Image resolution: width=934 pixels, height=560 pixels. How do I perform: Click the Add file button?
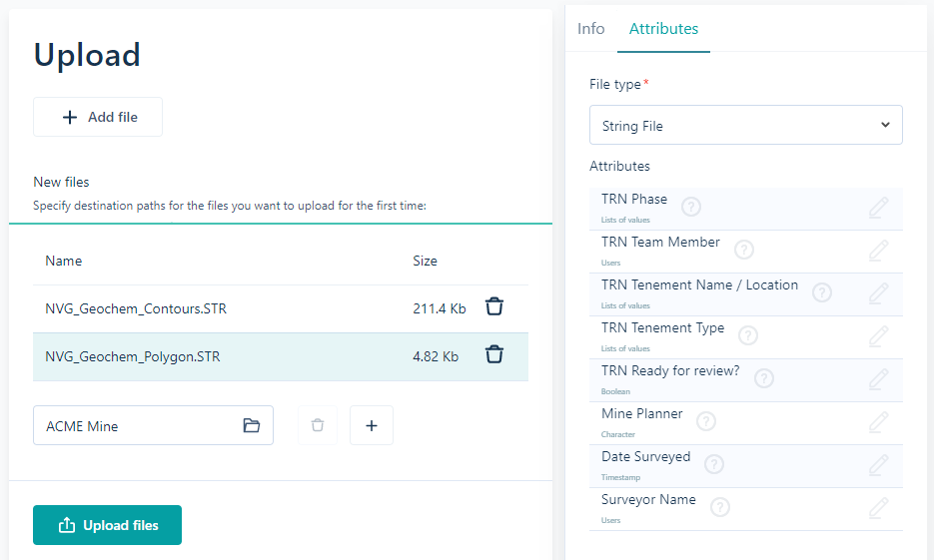(98, 117)
